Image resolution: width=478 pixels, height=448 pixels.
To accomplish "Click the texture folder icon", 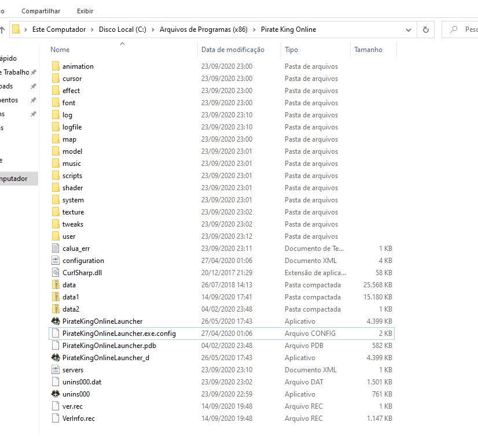I will 56,212.
